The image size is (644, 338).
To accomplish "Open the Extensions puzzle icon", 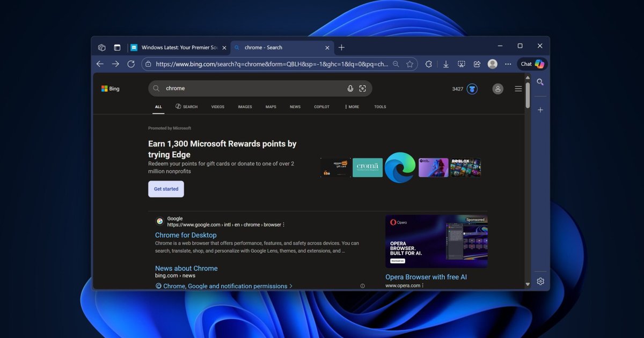I will point(428,64).
